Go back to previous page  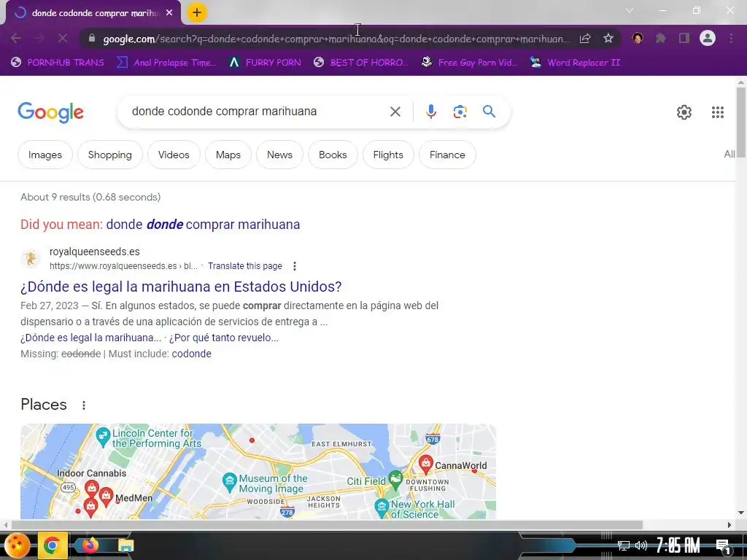point(16,38)
